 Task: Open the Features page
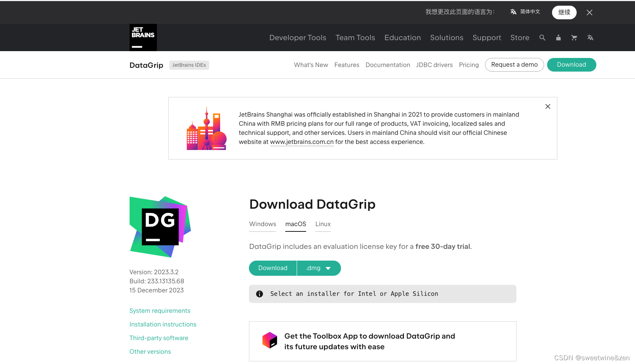347,65
